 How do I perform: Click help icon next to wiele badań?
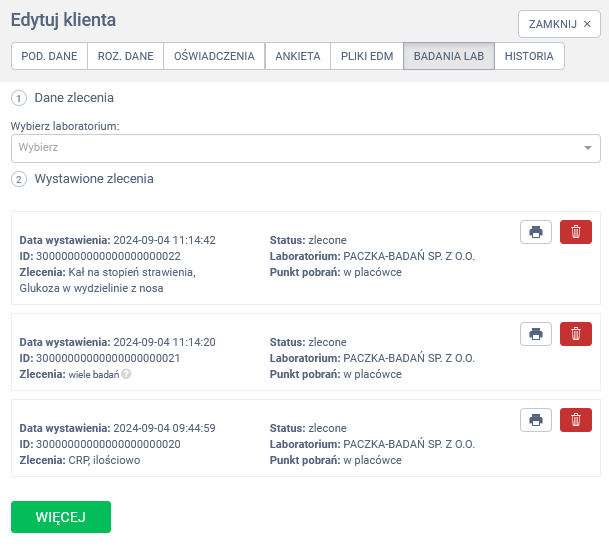click(x=127, y=375)
